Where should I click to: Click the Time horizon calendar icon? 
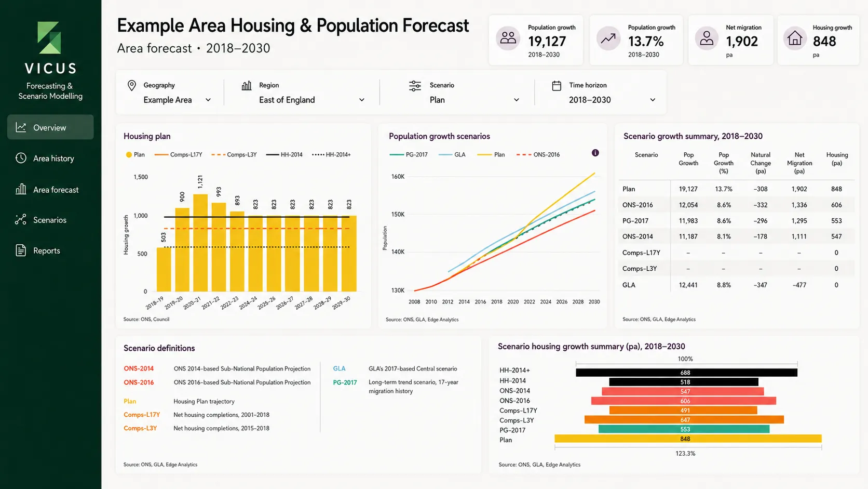[x=557, y=86]
